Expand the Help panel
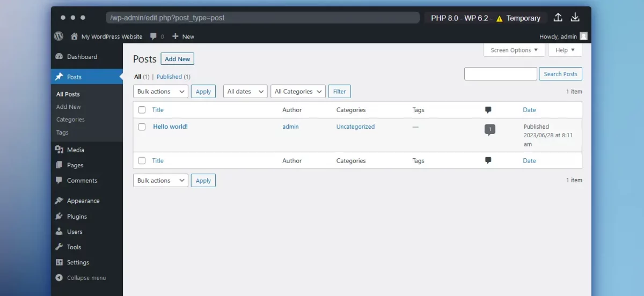This screenshot has width=644, height=296. [565, 50]
